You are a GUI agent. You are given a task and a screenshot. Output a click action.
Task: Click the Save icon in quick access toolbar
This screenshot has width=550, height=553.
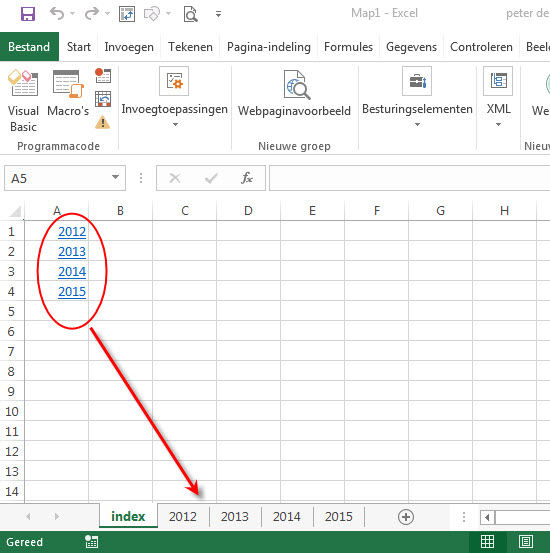[28, 14]
